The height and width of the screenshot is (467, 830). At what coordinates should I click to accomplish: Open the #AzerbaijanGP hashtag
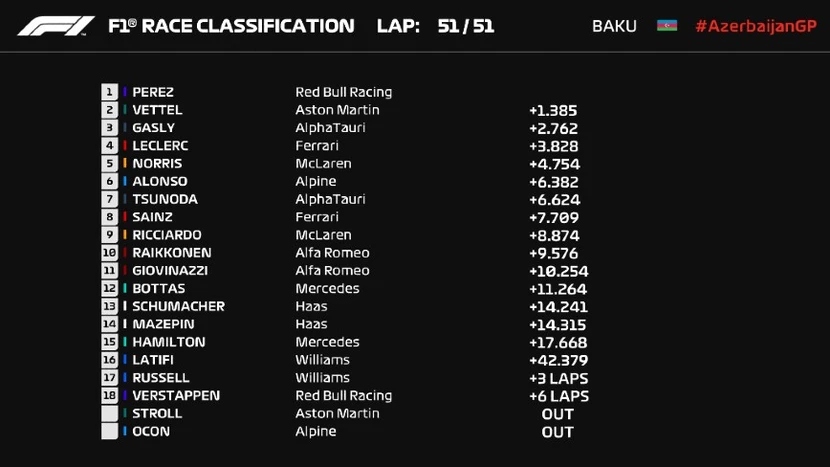(755, 26)
